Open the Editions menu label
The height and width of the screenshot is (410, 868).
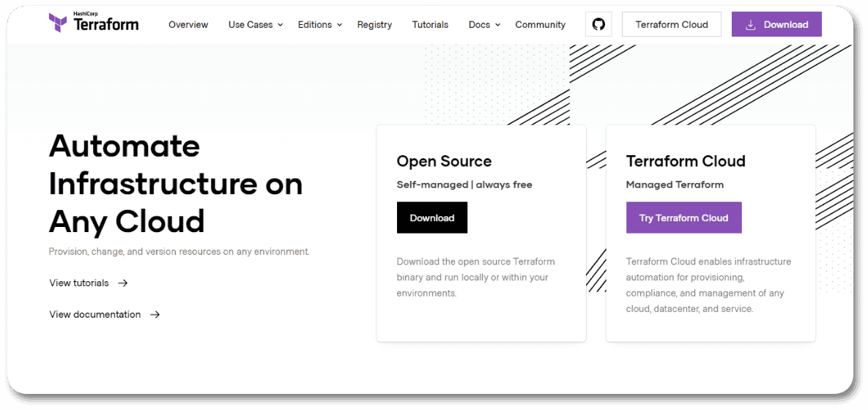coord(315,24)
